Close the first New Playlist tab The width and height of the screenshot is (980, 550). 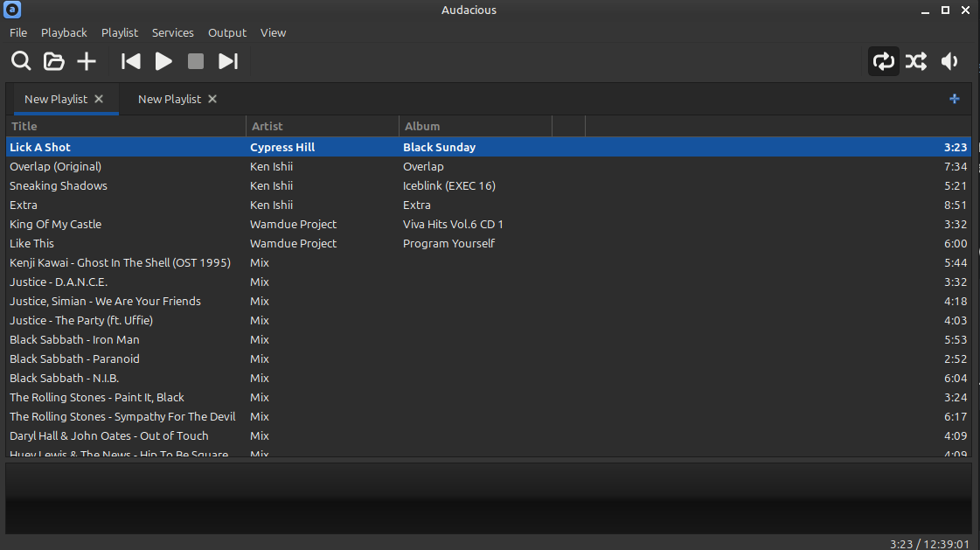coord(99,99)
